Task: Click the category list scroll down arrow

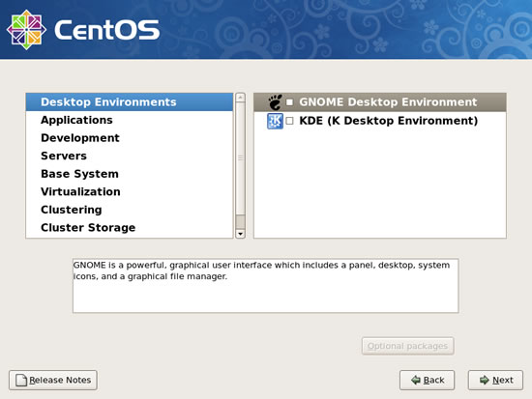Action: coord(240,234)
